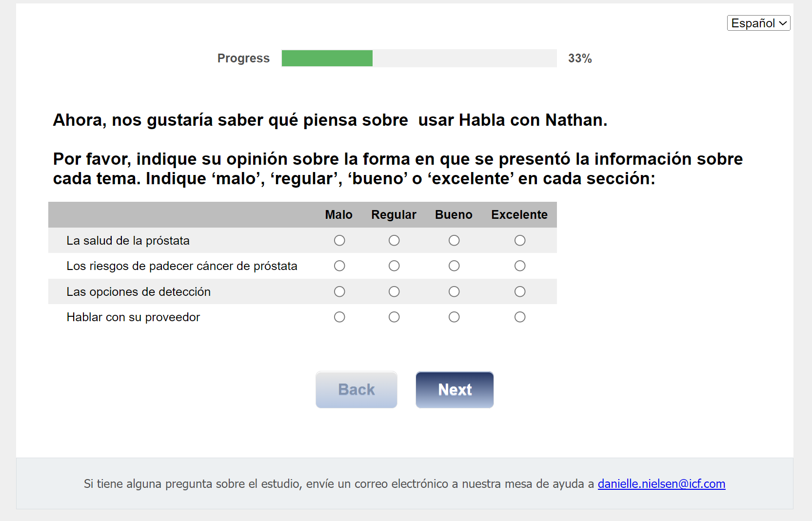Select Malo for 'Los riesgos de padecer cáncer'

[x=339, y=266]
